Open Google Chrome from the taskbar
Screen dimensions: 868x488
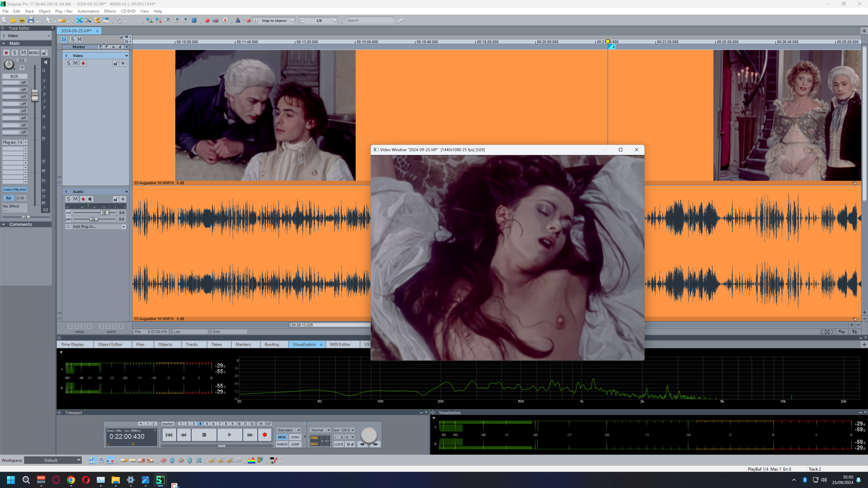pyautogui.click(x=71, y=480)
